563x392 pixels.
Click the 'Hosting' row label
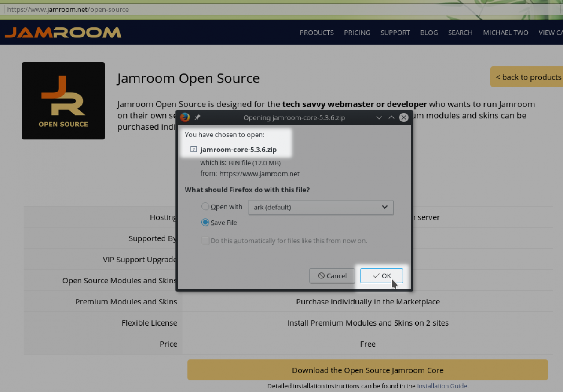164,217
